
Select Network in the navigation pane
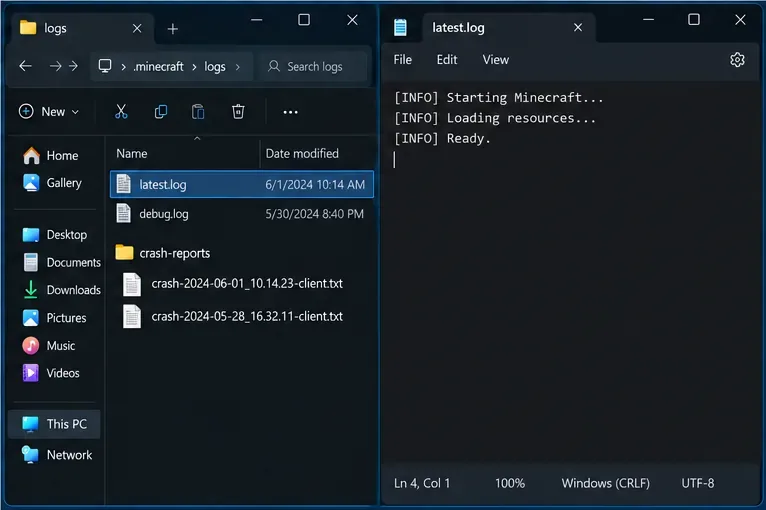[x=57, y=455]
